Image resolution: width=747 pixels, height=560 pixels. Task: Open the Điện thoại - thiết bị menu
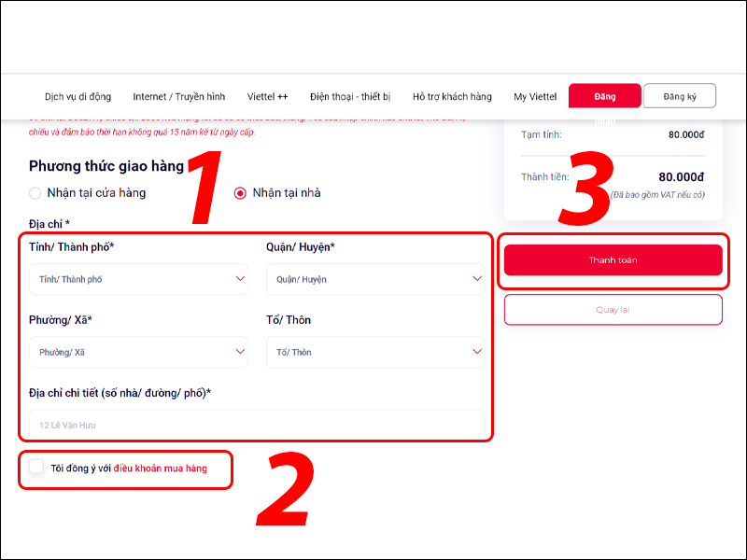tap(350, 97)
